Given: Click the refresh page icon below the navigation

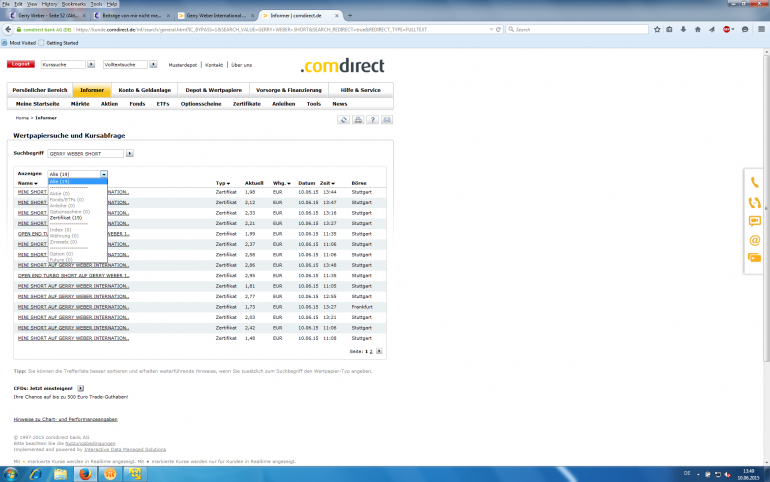Looking at the screenshot, I should point(343,120).
